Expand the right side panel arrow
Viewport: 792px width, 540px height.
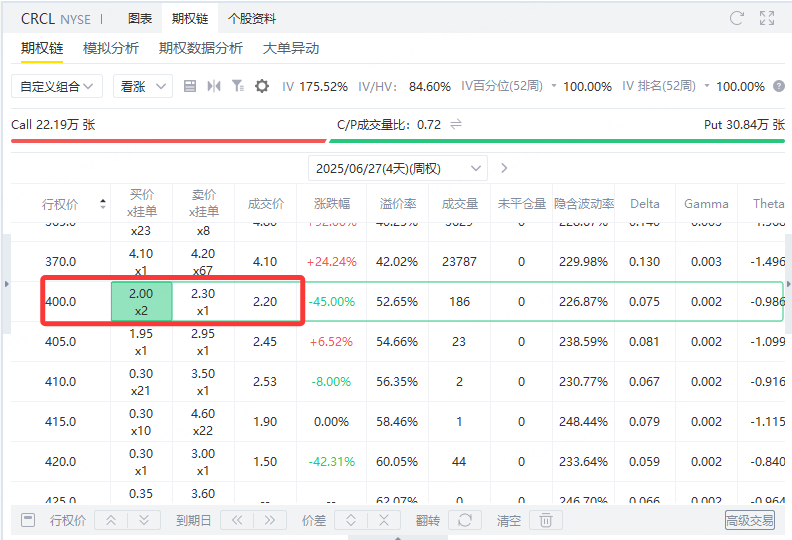788,284
